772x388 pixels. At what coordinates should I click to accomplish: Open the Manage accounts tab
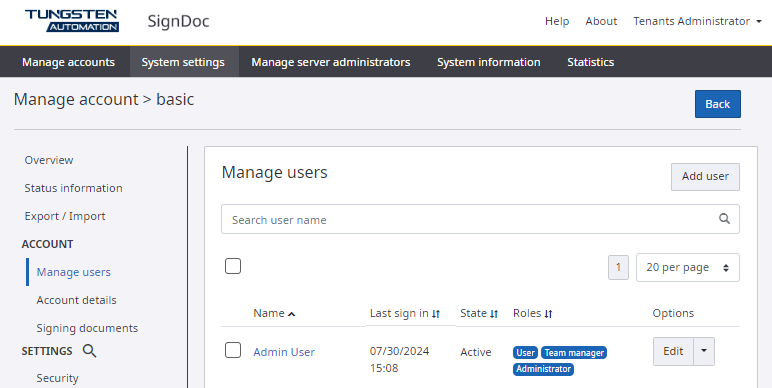point(68,62)
